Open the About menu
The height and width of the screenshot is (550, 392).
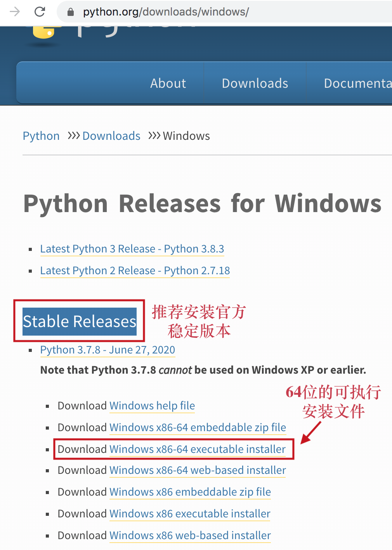(168, 83)
